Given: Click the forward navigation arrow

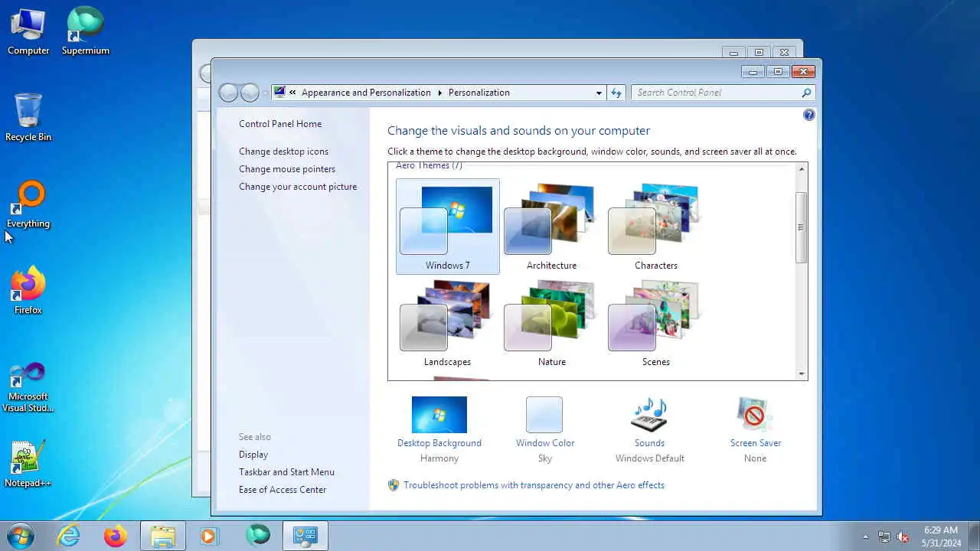Looking at the screenshot, I should (x=250, y=93).
